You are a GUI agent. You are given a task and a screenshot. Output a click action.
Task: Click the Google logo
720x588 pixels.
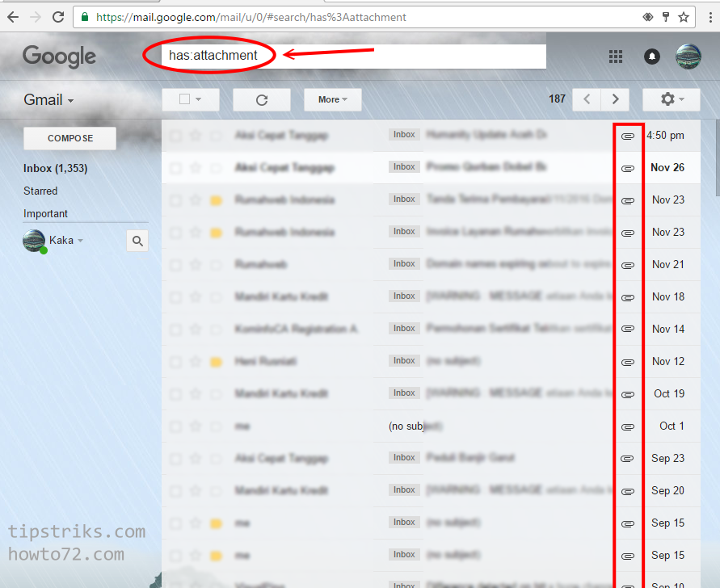59,56
